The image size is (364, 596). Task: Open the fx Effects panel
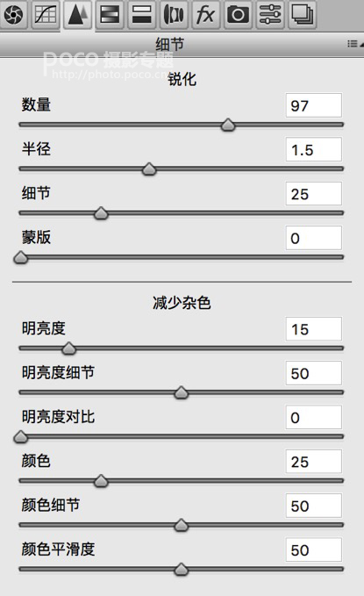(x=206, y=15)
